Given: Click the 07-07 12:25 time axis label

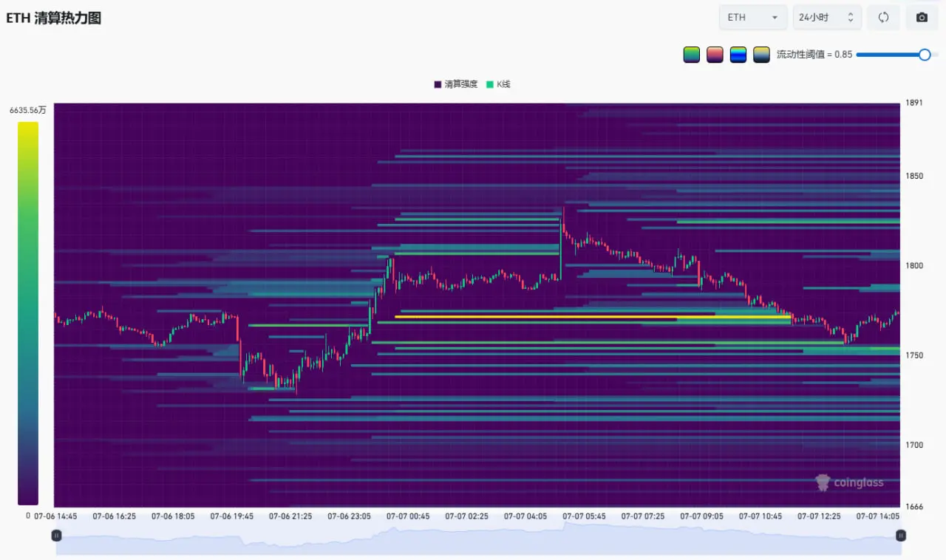Looking at the screenshot, I should point(820,516).
